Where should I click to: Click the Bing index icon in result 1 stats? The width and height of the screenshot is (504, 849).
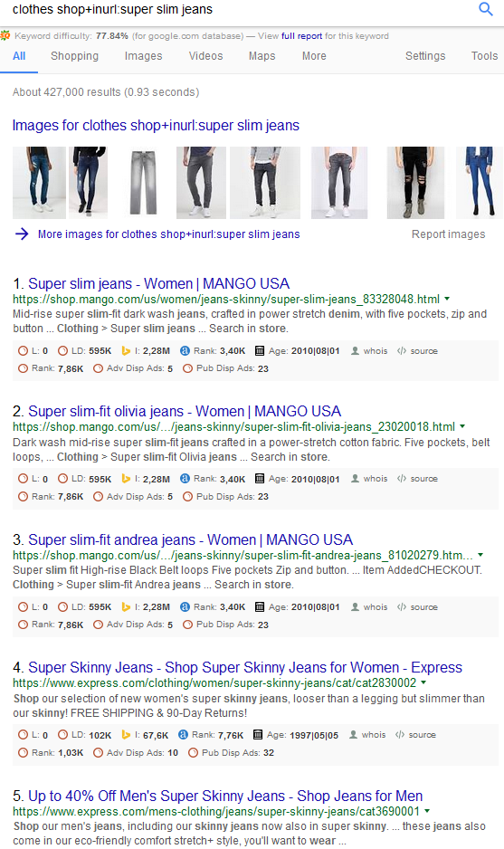(126, 351)
